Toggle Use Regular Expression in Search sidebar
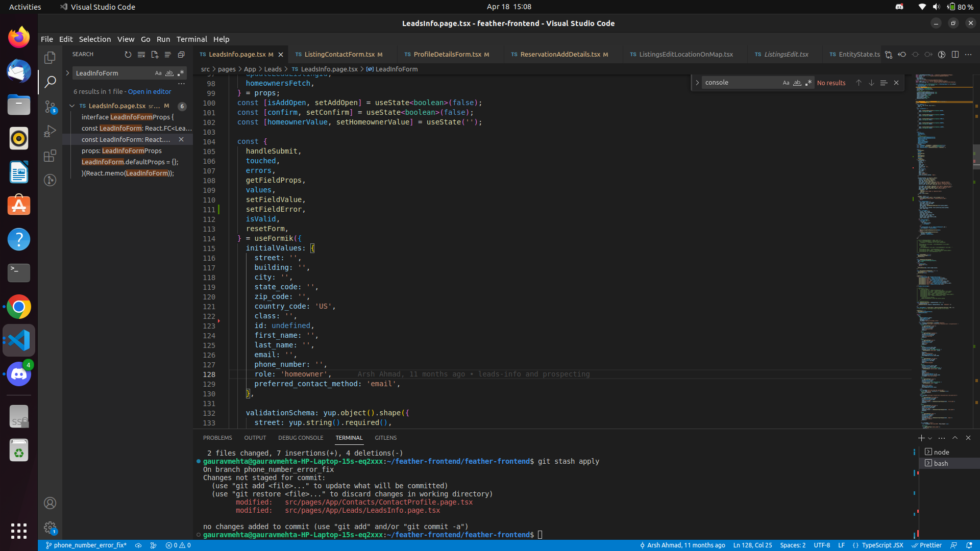The width and height of the screenshot is (980, 551). tap(180, 73)
